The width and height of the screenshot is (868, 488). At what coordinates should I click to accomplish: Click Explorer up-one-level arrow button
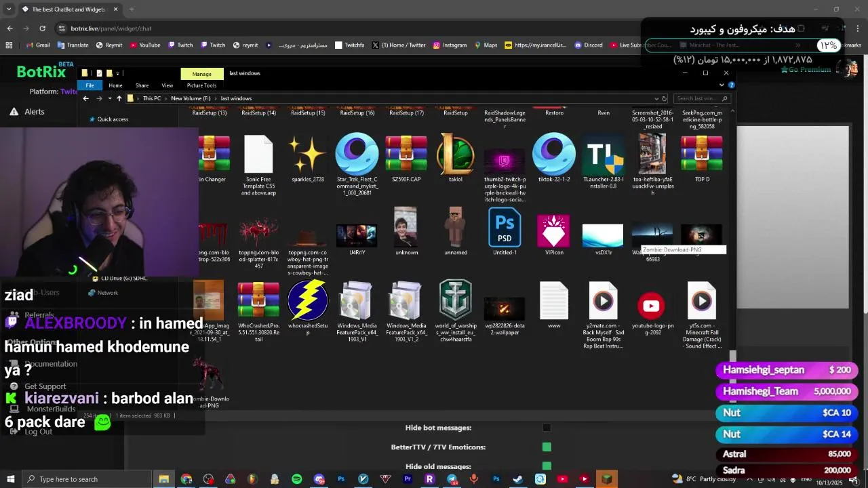pyautogui.click(x=119, y=98)
